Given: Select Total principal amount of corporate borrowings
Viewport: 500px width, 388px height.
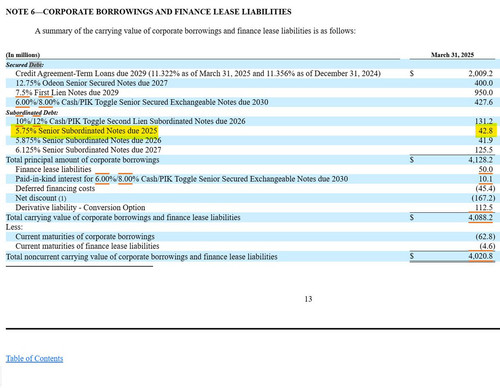Looking at the screenshot, I should click(83, 160).
